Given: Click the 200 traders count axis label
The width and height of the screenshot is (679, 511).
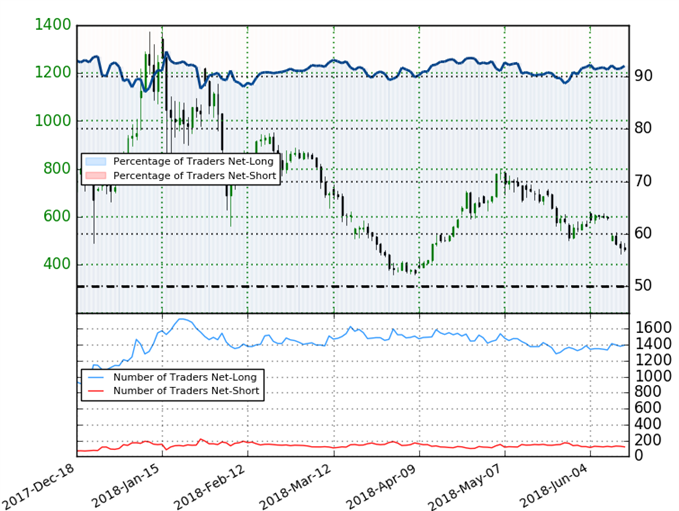Looking at the screenshot, I should tap(649, 440).
